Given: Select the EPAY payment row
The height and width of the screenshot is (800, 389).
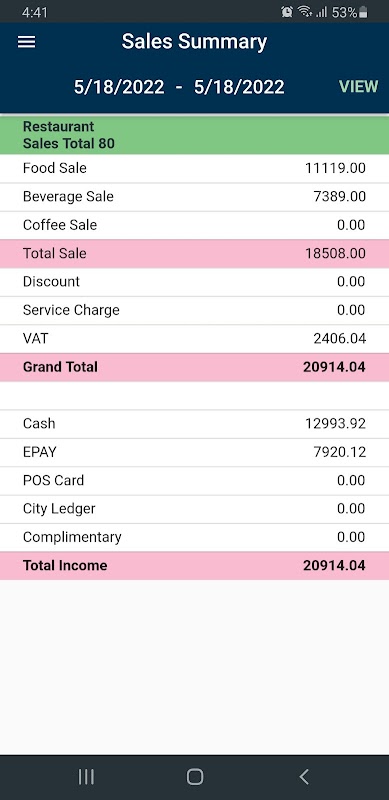Looking at the screenshot, I should (194, 452).
